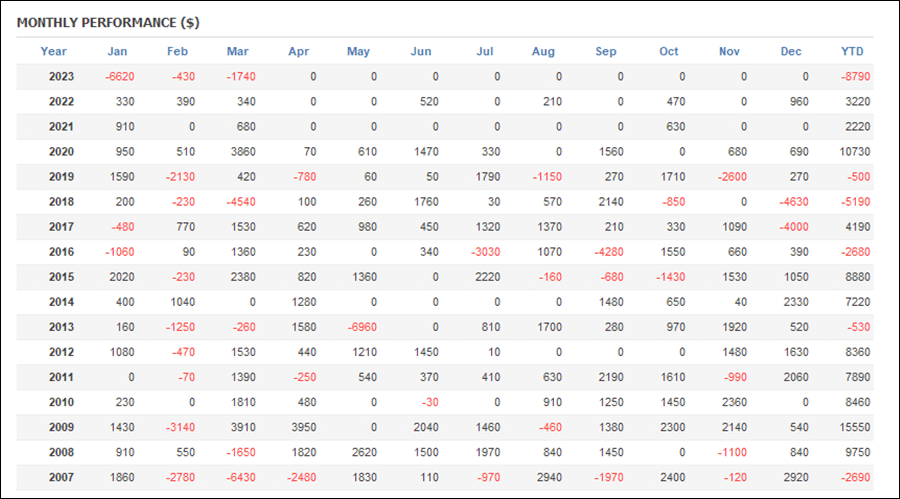Click the -4280 value for September 2016
The width and height of the screenshot is (900, 499).
[x=609, y=252]
